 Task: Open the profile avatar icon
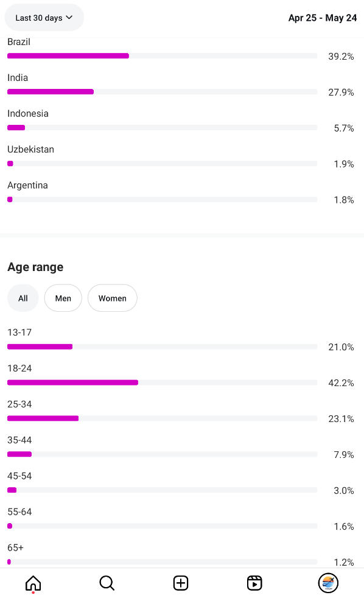tap(328, 583)
